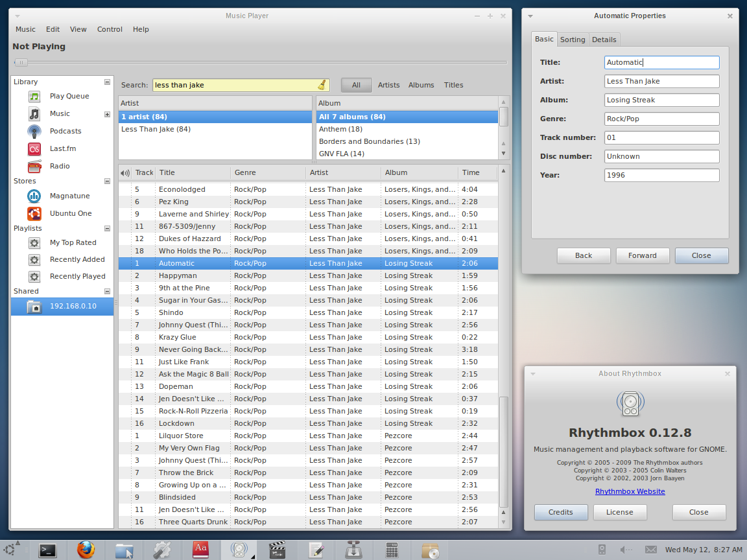Click the Rhythmbox logo in About dialog
The image size is (747, 560).
click(630, 403)
